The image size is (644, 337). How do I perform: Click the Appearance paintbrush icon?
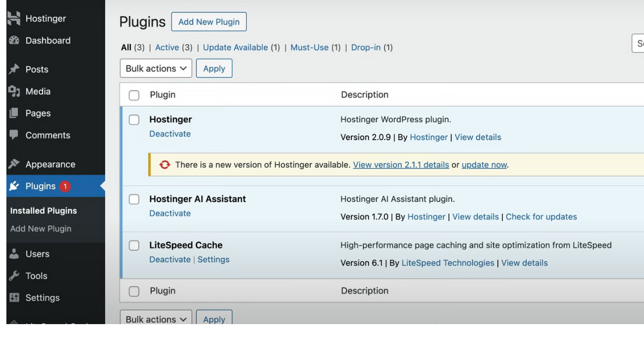(x=14, y=164)
